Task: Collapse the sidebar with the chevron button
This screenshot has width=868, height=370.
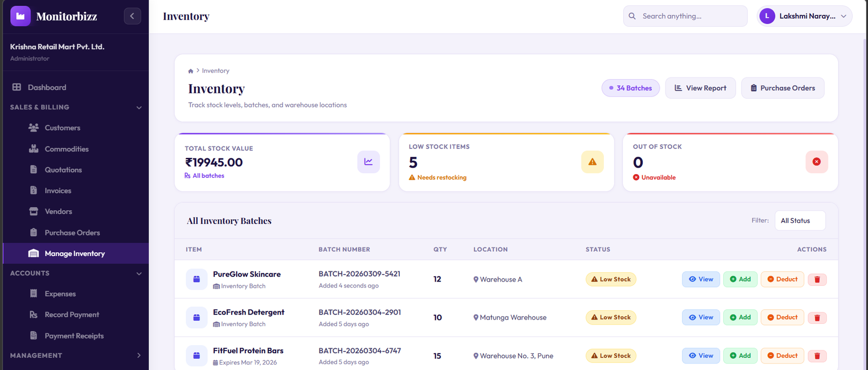Action: pyautogui.click(x=132, y=16)
